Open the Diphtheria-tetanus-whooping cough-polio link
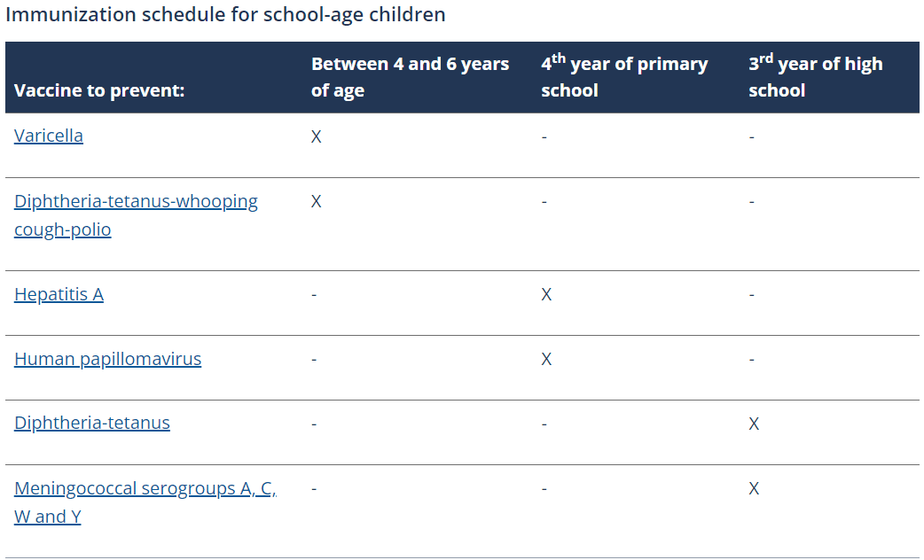Image resolution: width=924 pixels, height=560 pixels. click(136, 202)
